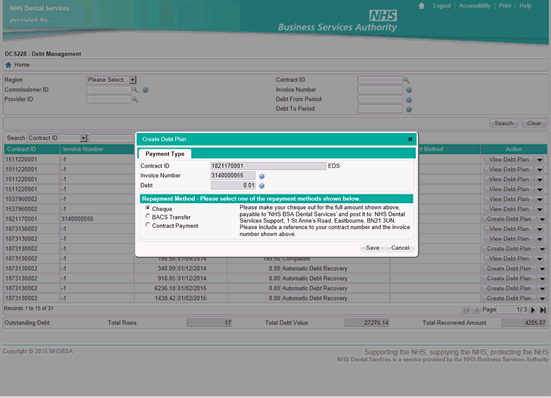Click Debt To Period help icon
Image resolution: width=551 pixels, height=398 pixels.
(x=409, y=109)
